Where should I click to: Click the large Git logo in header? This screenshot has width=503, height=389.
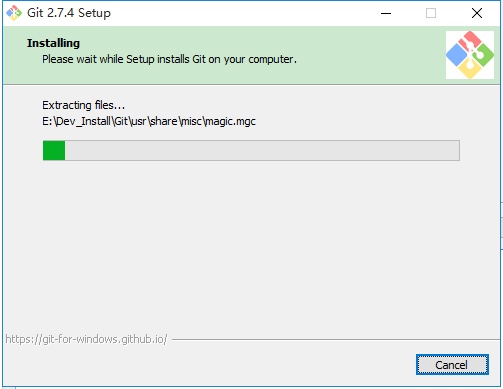pyautogui.click(x=470, y=55)
